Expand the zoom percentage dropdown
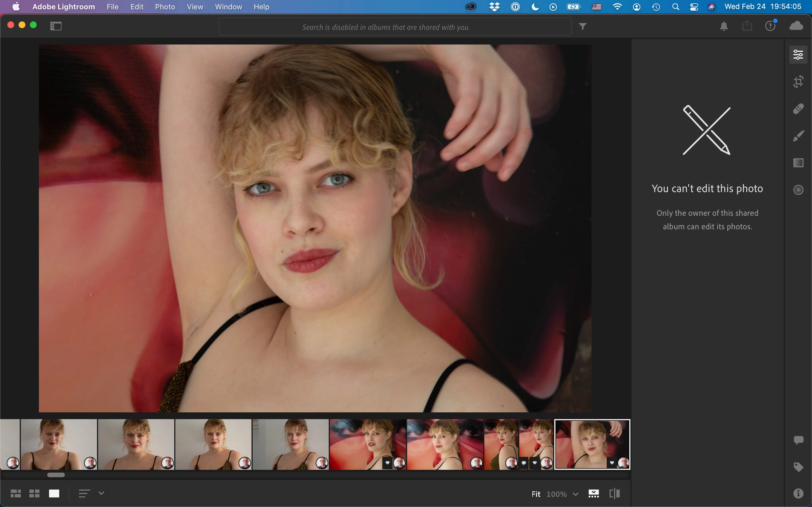This screenshot has height=507, width=812. pos(575,494)
